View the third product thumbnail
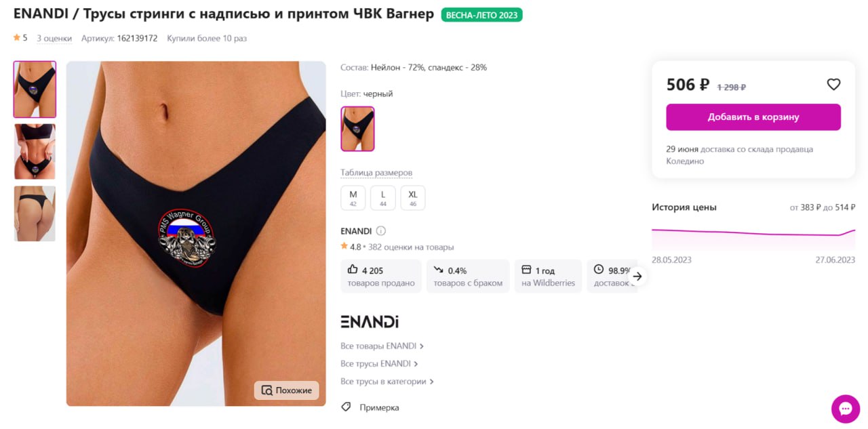 (35, 213)
